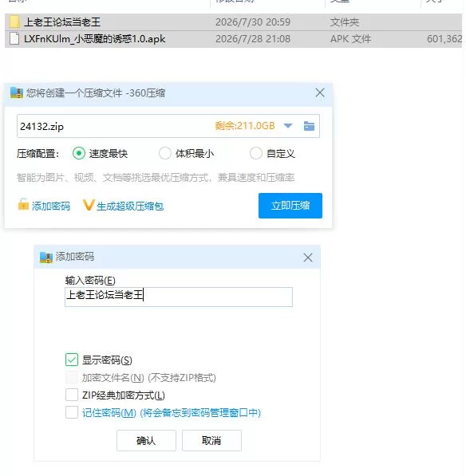Click the APK file icon of LXFnKUlm_小恶魔的诱惑1.0.apk
Screen dimensions: 466x476
click(14, 39)
